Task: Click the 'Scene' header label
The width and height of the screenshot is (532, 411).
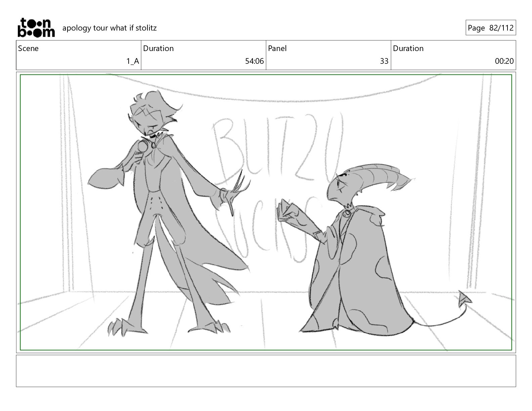Action: (28, 48)
